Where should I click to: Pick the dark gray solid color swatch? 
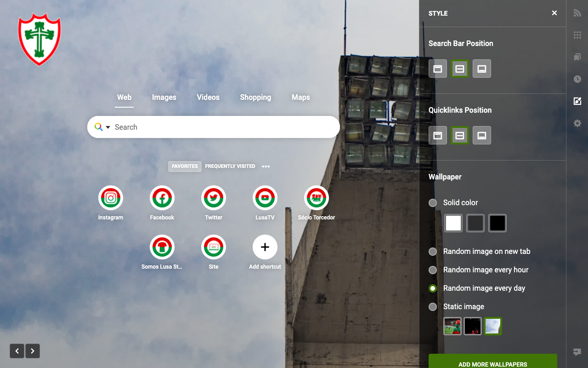[475, 223]
